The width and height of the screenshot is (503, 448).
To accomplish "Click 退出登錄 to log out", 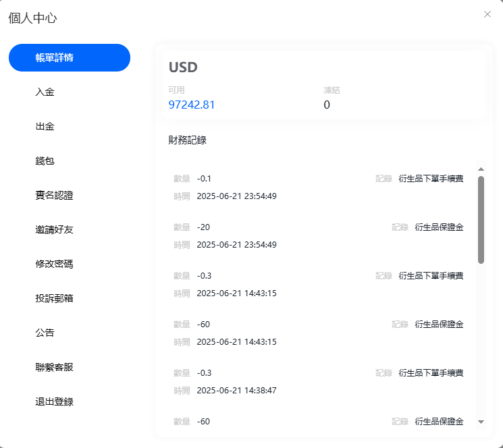I will (55, 401).
